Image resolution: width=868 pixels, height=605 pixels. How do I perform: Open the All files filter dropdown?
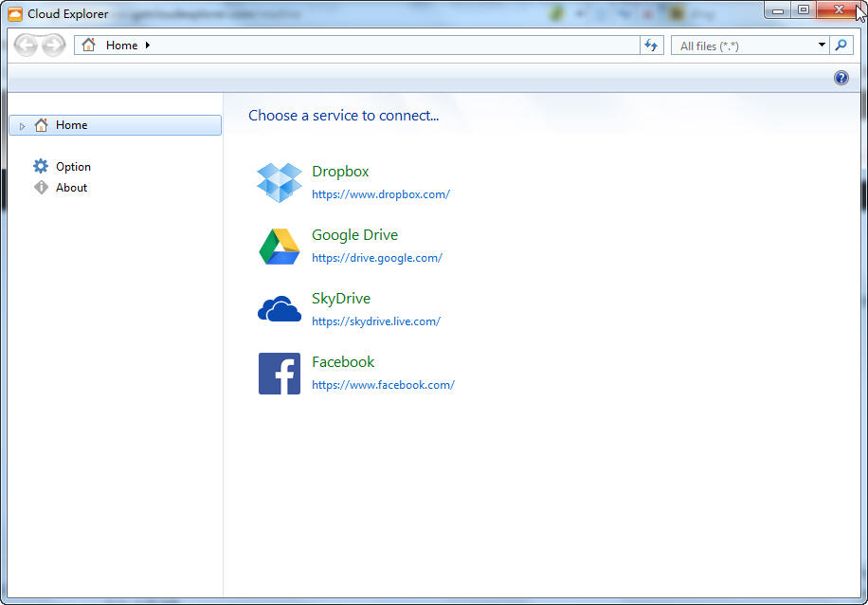822,46
